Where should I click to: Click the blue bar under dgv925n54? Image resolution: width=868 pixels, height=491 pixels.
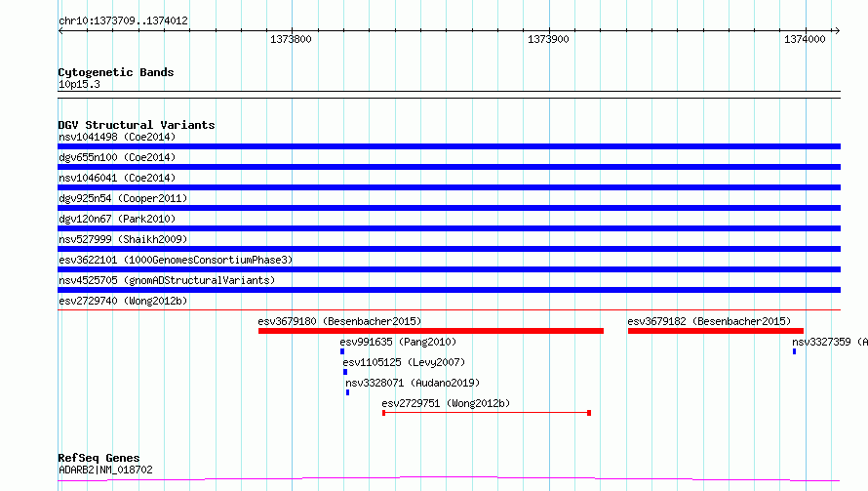pos(449,208)
